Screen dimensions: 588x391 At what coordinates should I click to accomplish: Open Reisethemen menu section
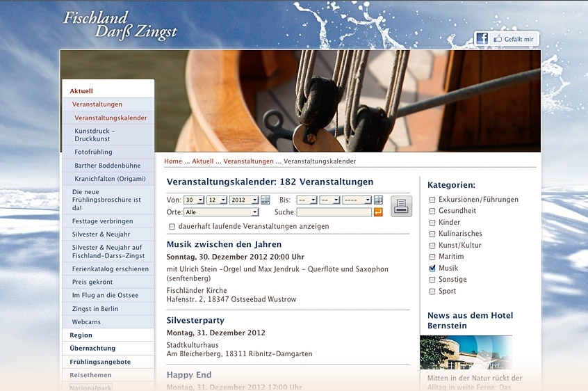click(90, 375)
